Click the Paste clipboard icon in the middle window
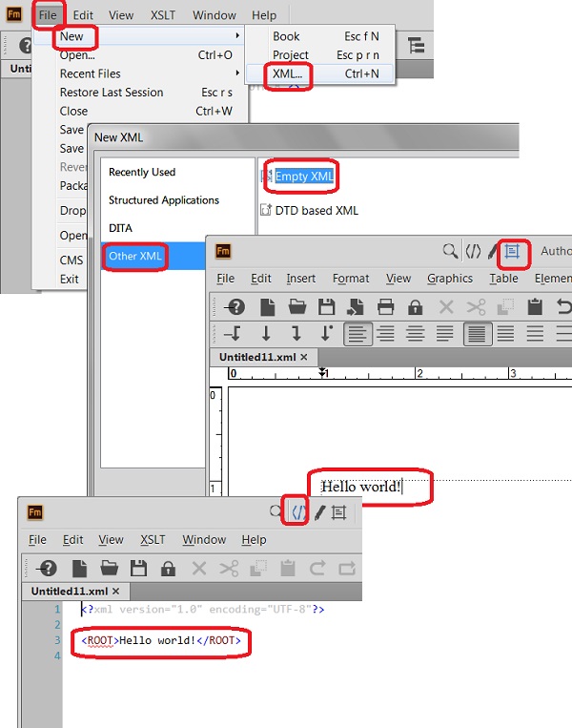Screen dimensions: 572x728 point(535,307)
